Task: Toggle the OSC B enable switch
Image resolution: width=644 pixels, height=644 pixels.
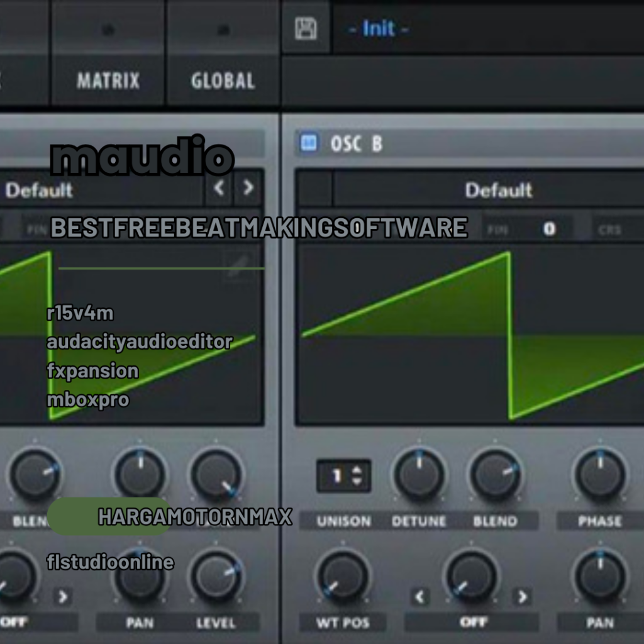Action: point(309,143)
